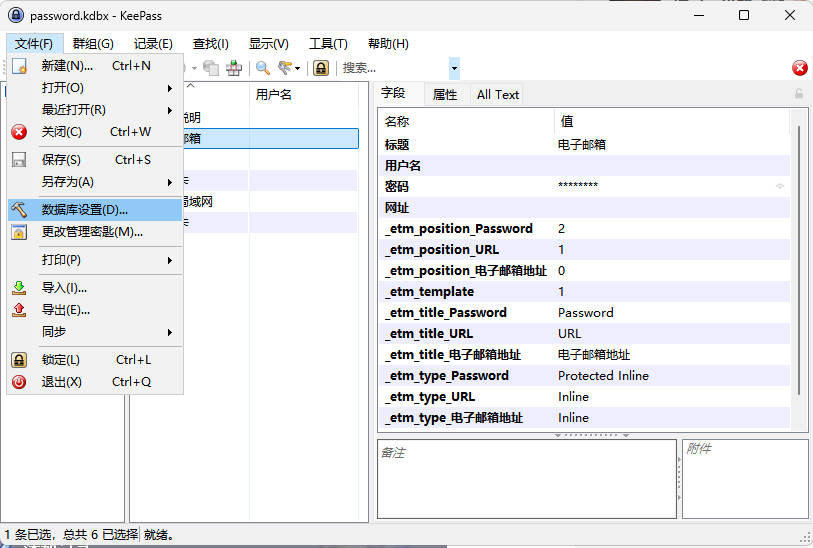The width and height of the screenshot is (813, 548).
Task: Choose 更改管理密匙(M)... menu entry
Action: tap(92, 232)
